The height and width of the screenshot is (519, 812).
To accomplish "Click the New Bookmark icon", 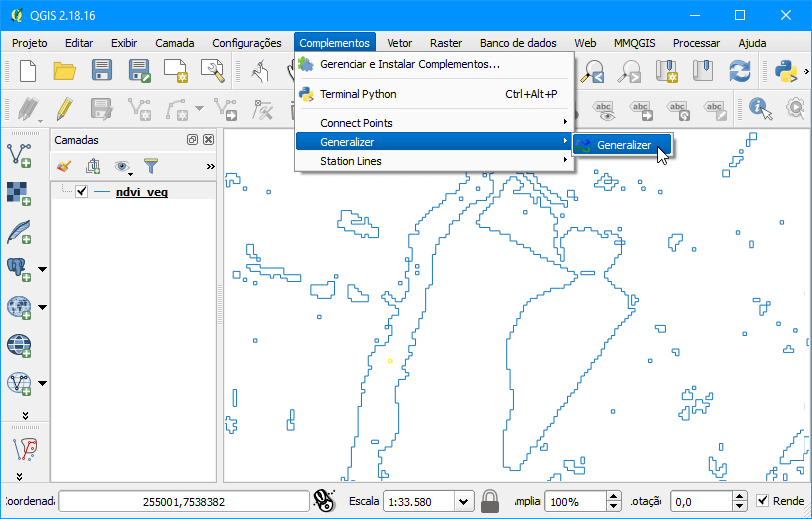I will (x=666, y=71).
